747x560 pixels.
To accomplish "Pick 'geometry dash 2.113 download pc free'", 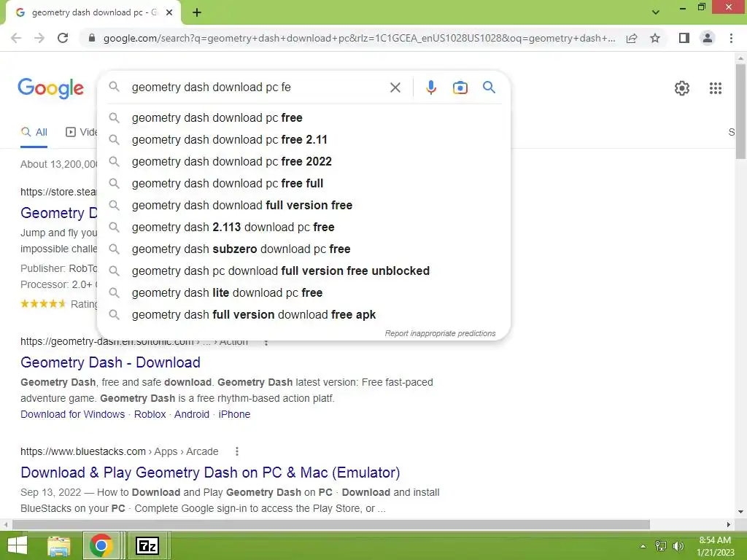I will click(x=303, y=227).
